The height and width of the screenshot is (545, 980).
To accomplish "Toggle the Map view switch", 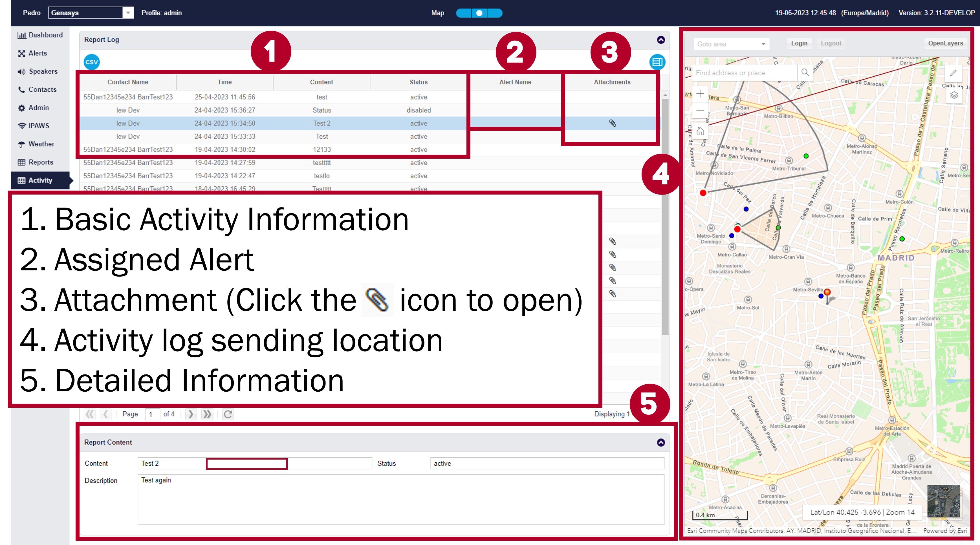I will pos(479,13).
